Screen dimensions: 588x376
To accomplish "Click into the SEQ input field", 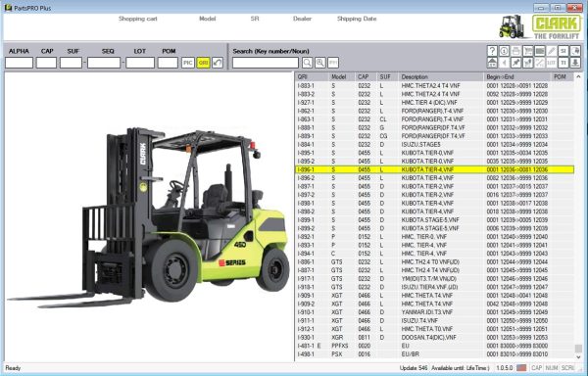I will [x=104, y=63].
